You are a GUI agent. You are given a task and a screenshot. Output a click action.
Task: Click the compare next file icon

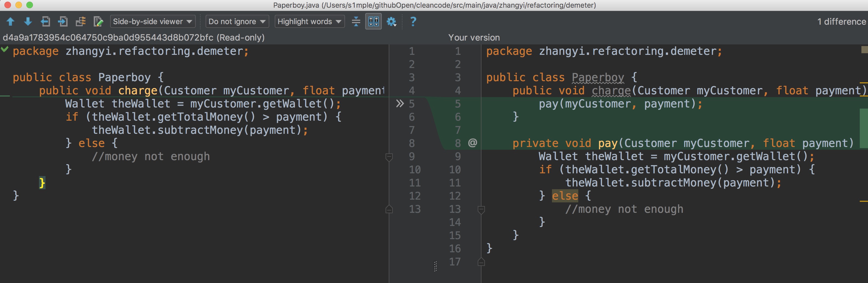pyautogui.click(x=63, y=22)
